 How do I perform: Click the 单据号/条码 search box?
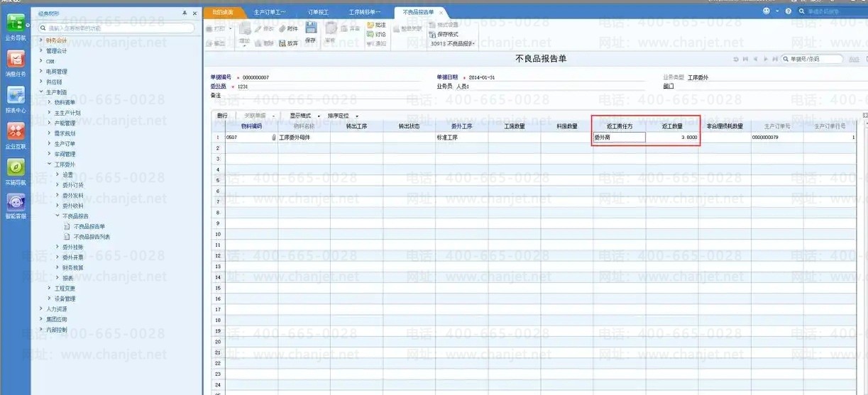pyautogui.click(x=811, y=59)
